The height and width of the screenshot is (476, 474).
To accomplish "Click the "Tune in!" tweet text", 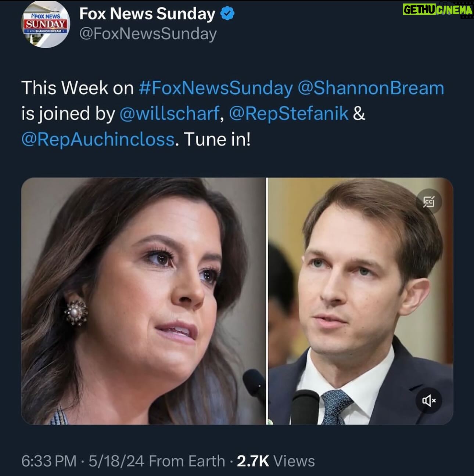I will 217,139.
